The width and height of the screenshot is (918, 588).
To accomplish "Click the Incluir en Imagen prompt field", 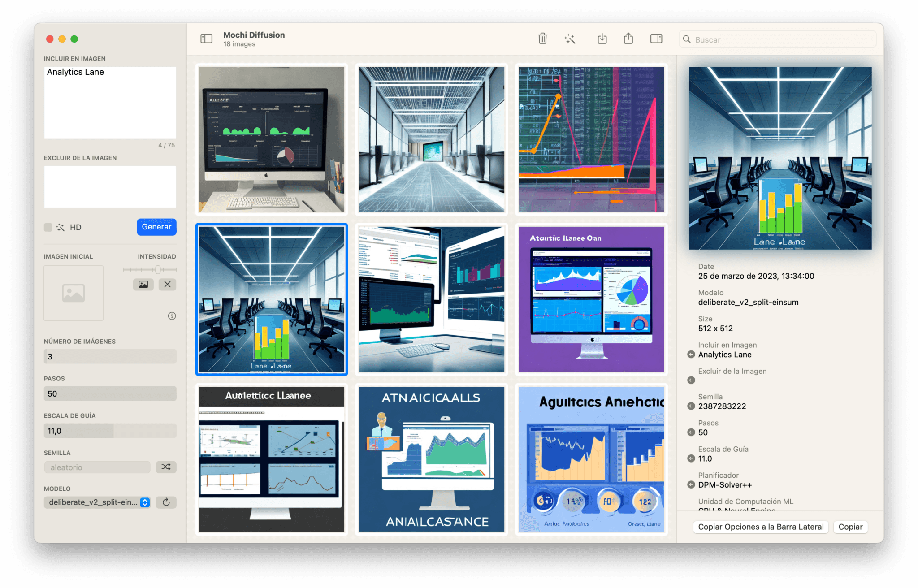I will click(x=110, y=103).
